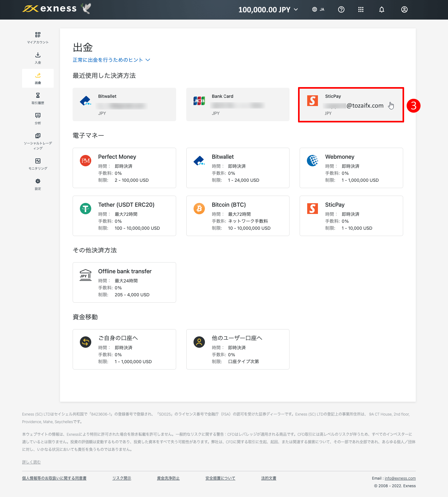448x497 pixels.
Task: Open the 法的文書 footer link
Action: [x=269, y=478]
